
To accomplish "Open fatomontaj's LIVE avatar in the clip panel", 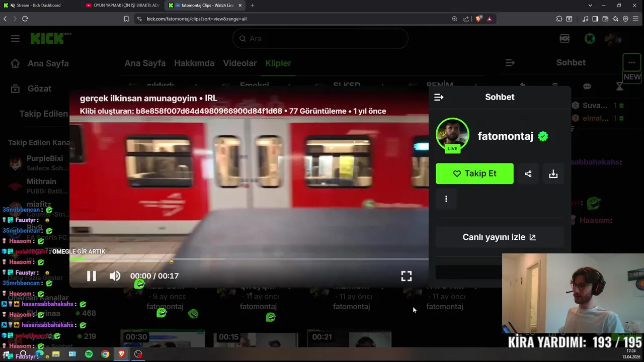I will 452,135.
